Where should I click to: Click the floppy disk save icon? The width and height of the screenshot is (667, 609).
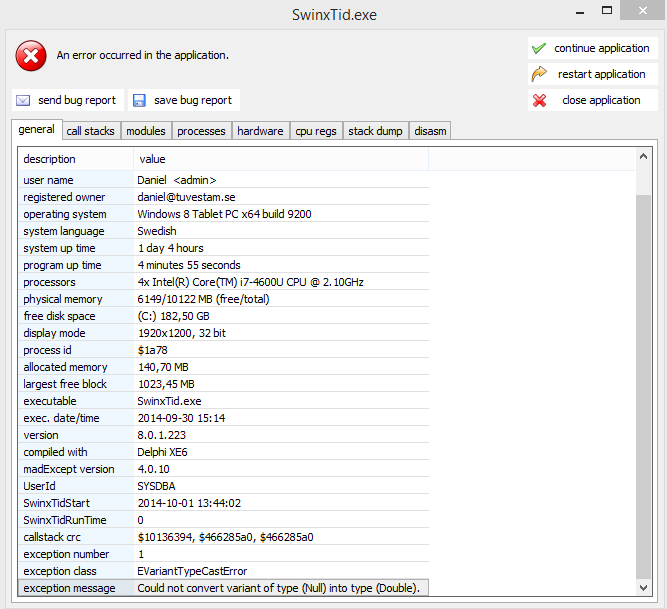pyautogui.click(x=139, y=100)
